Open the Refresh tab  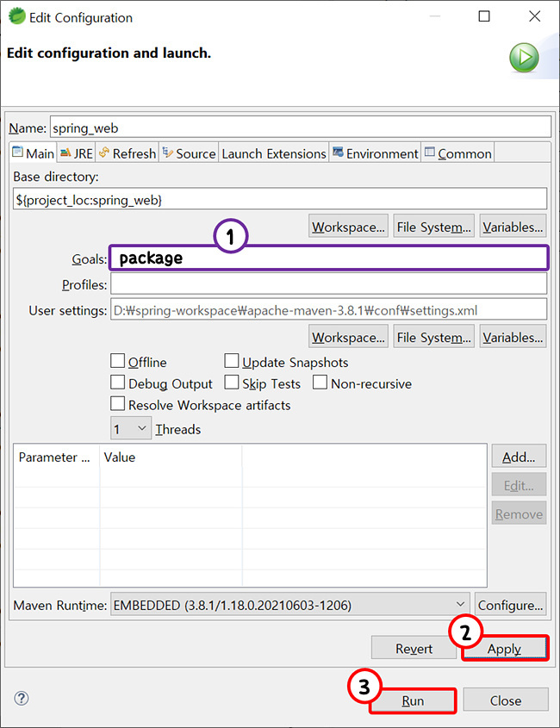(128, 153)
